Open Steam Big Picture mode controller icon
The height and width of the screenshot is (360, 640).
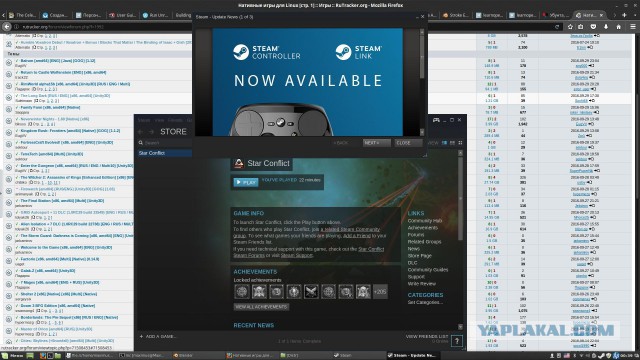[x=436, y=120]
